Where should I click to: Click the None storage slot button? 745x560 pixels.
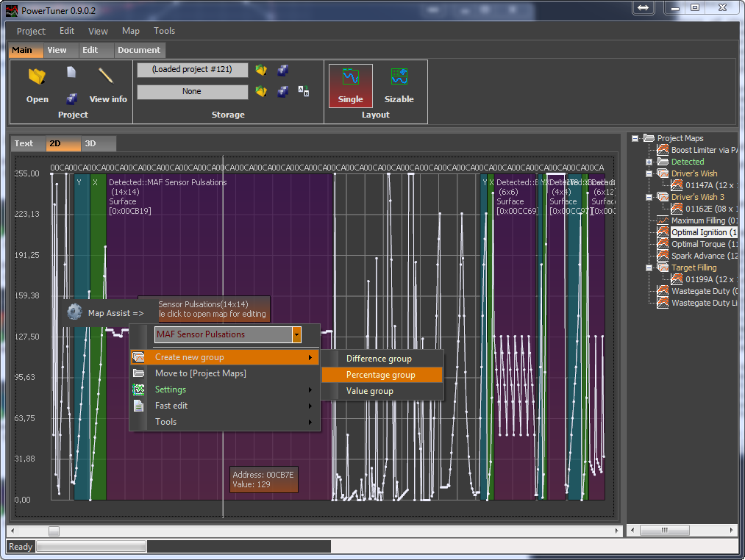tap(193, 92)
